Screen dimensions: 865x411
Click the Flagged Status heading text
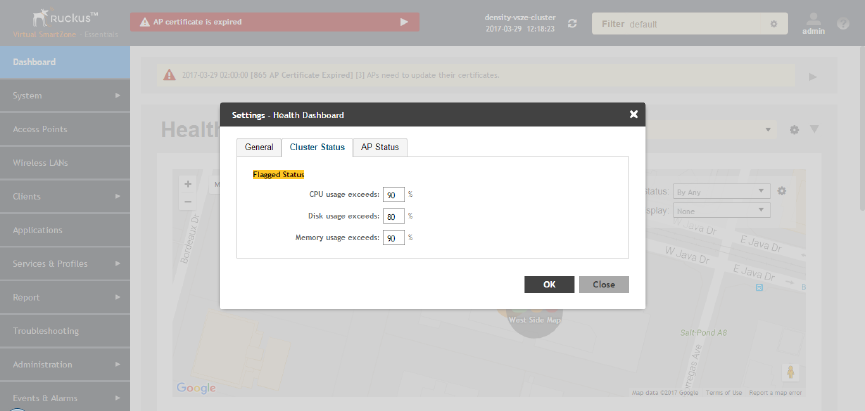[x=279, y=174]
